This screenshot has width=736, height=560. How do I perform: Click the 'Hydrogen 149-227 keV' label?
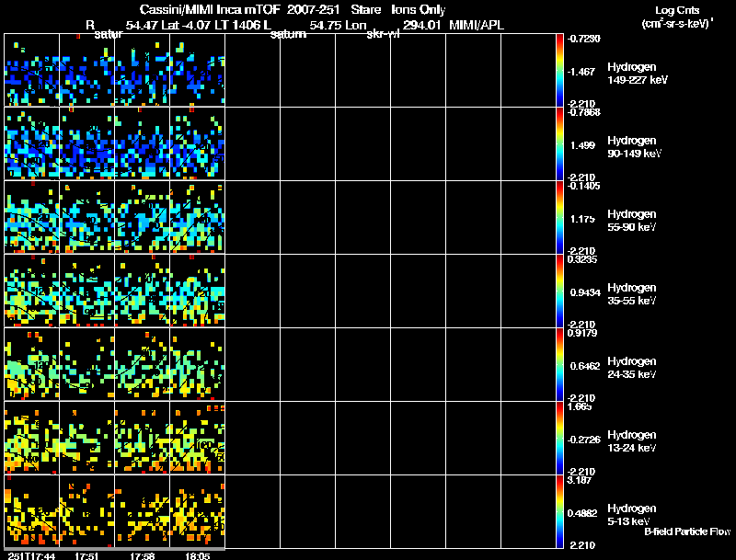(x=638, y=74)
